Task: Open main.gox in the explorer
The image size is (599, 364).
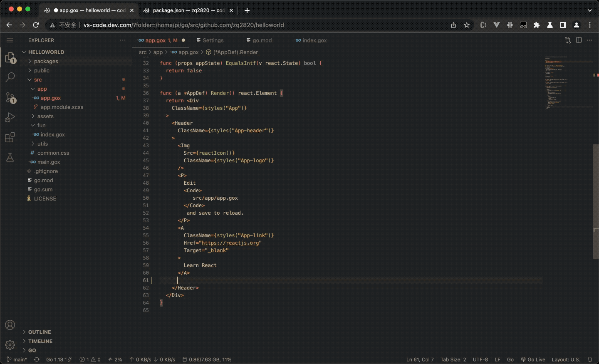Action: click(77, 162)
